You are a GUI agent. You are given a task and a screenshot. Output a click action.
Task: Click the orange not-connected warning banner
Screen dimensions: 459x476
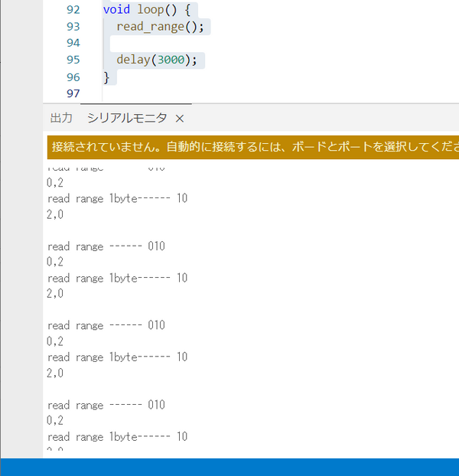tap(252, 146)
